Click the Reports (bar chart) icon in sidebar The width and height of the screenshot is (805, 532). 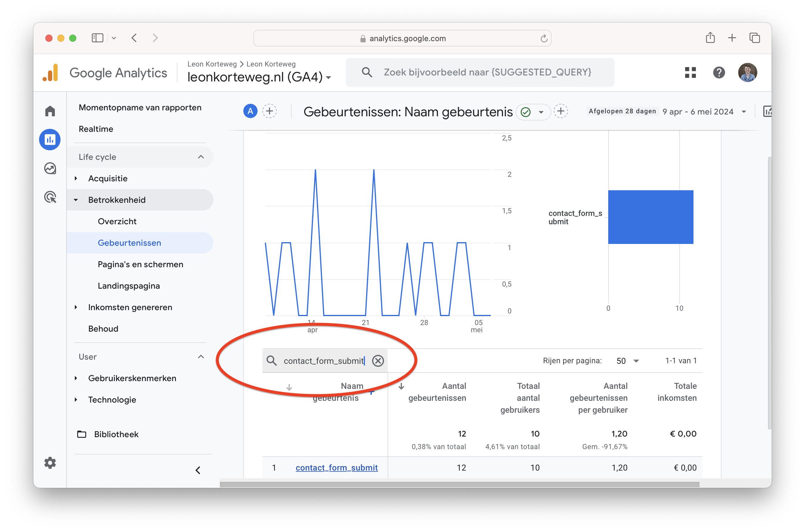50,139
